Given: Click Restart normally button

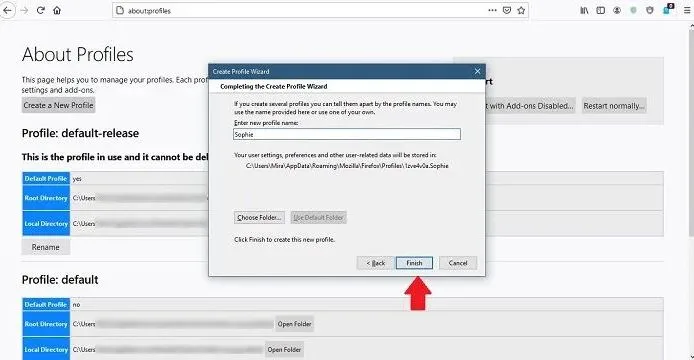Looking at the screenshot, I should [614, 106].
